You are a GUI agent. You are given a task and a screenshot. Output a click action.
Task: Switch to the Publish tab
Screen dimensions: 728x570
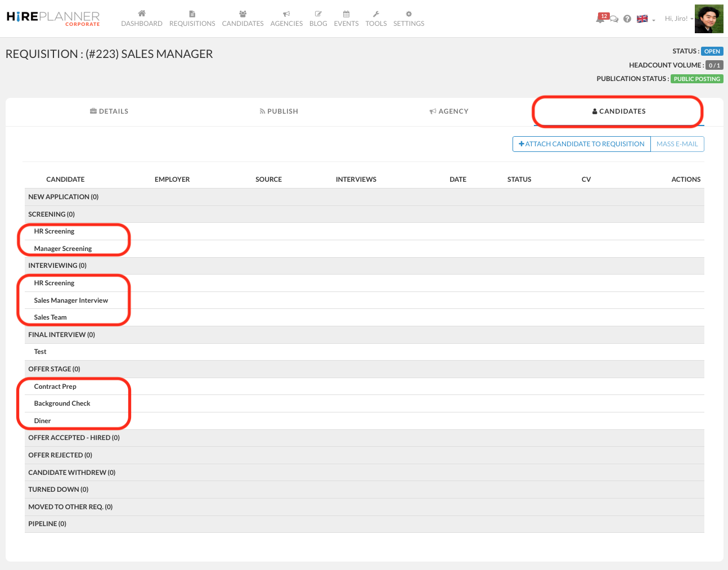pyautogui.click(x=278, y=111)
